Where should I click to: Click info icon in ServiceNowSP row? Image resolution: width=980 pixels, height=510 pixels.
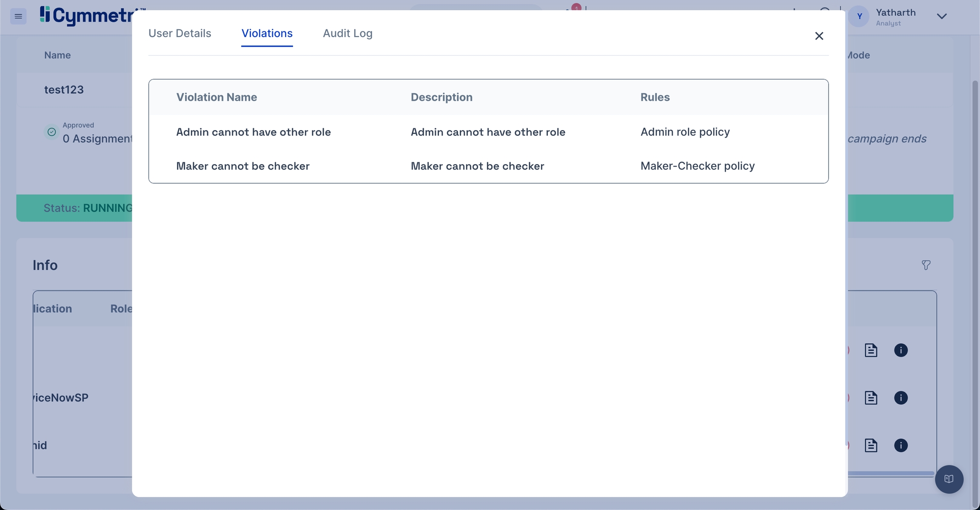pos(901,398)
